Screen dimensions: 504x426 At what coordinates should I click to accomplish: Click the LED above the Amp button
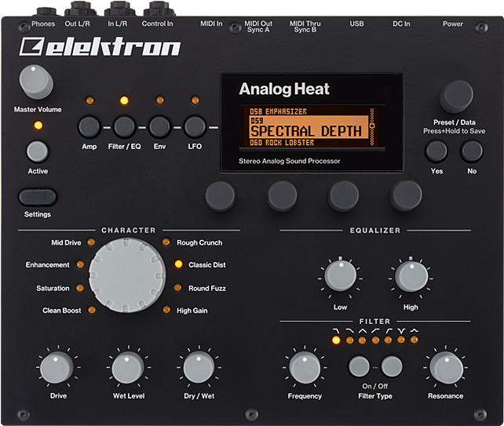tap(89, 100)
